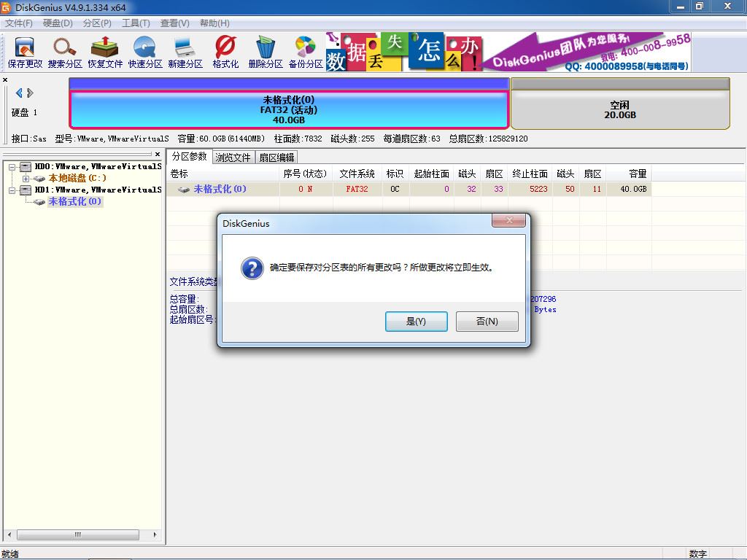The height and width of the screenshot is (560, 747).
Task: Select 本地磁盘(C:) in the disk tree
Action: [77, 178]
